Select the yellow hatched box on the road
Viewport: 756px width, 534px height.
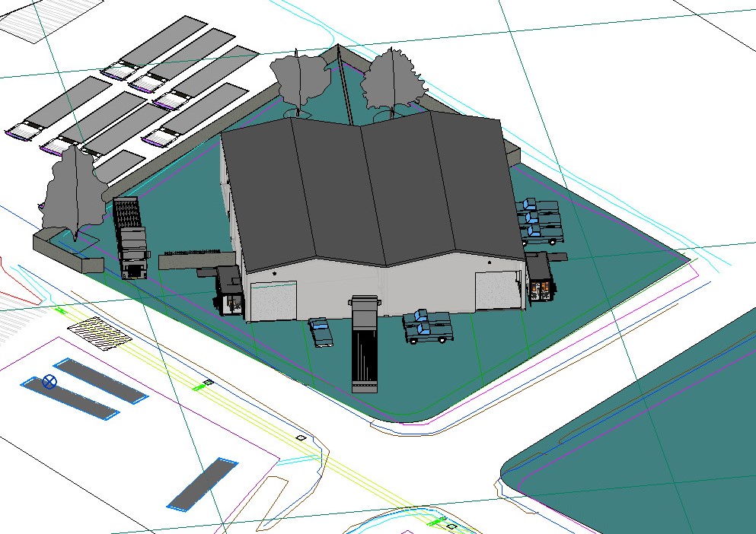coord(100,333)
